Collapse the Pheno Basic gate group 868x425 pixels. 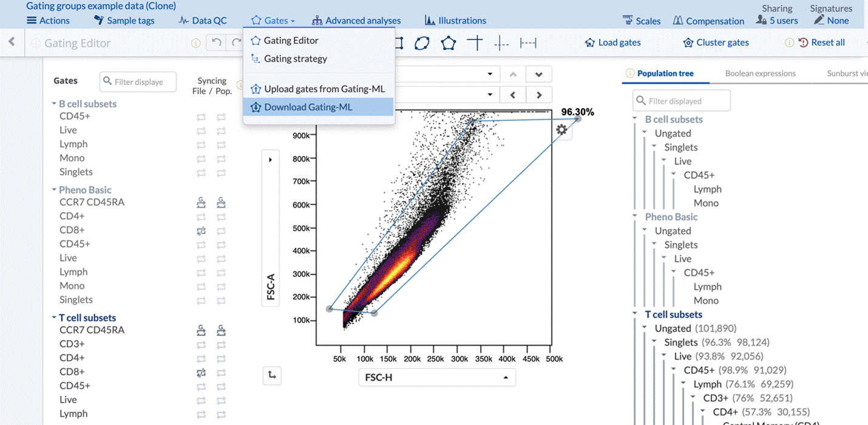(54, 190)
